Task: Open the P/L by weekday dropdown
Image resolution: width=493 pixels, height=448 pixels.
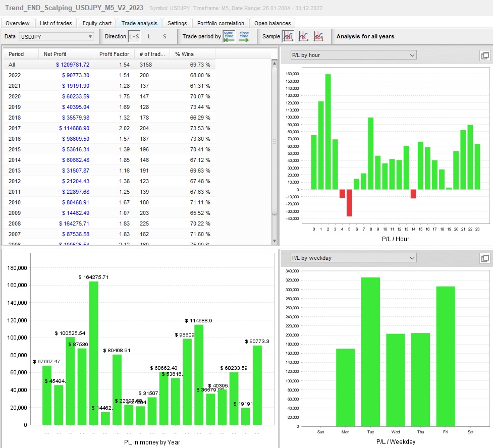Action: pyautogui.click(x=353, y=258)
